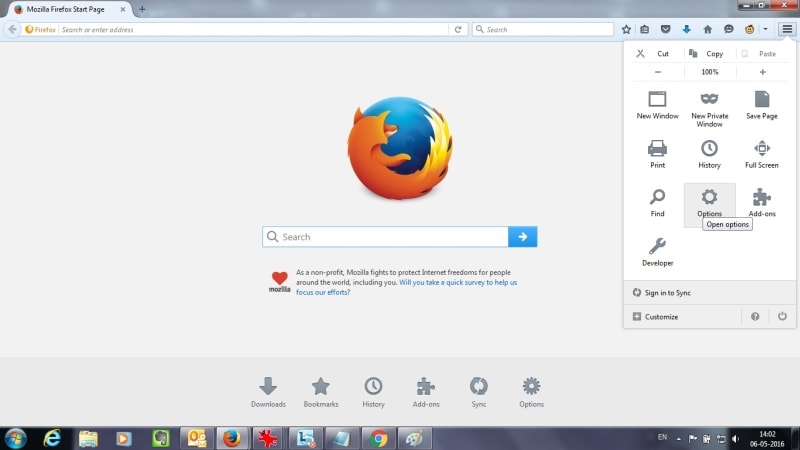Switch to Google Chrome on the taskbar
This screenshot has width=800, height=450.
(x=379, y=438)
